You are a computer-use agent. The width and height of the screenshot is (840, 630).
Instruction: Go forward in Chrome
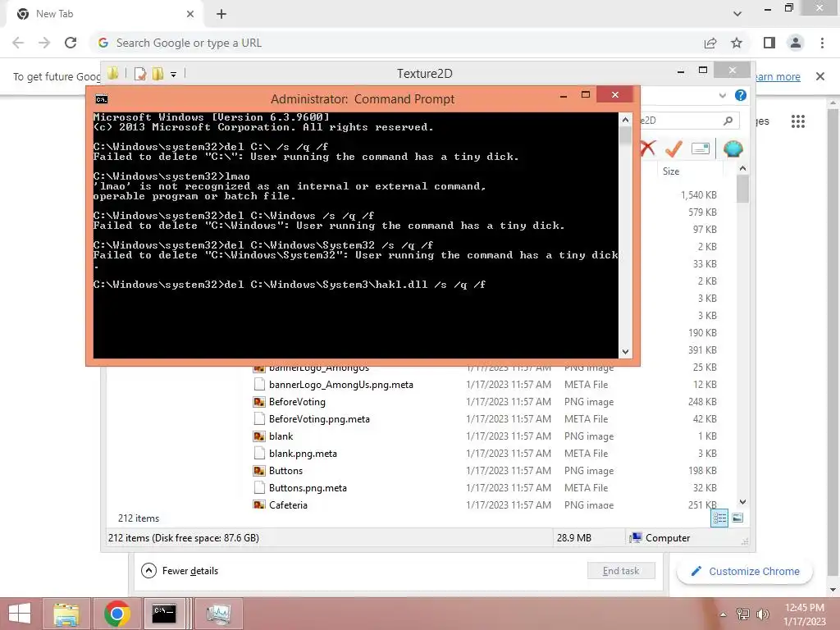point(44,43)
